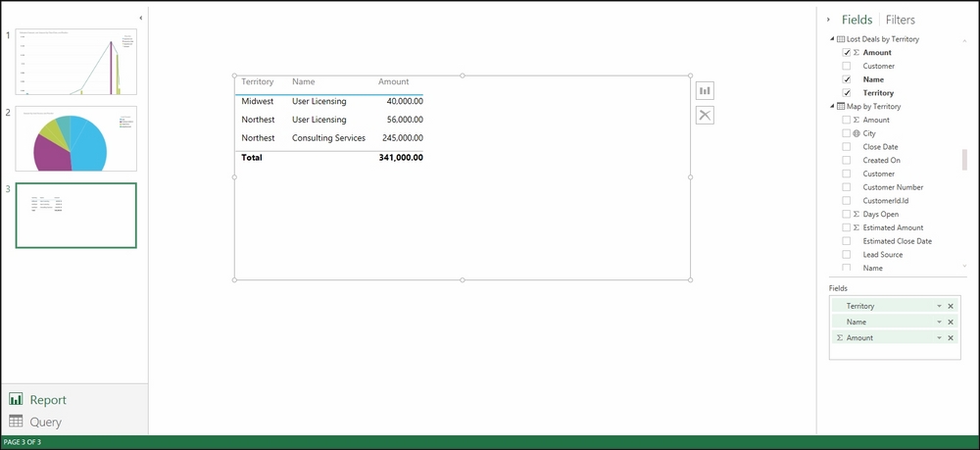Uncheck the Name field checkbox
The height and width of the screenshot is (450, 980).
[847, 79]
